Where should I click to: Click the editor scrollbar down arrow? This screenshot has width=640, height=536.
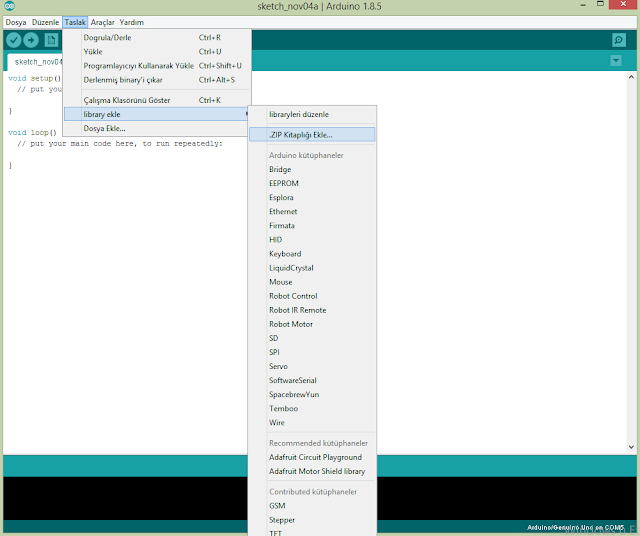[631, 447]
